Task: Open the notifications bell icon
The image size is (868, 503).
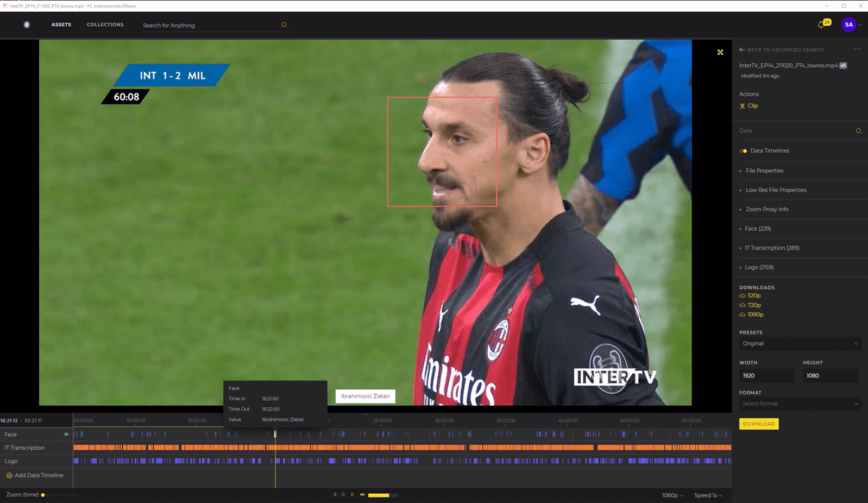Action: pos(821,25)
